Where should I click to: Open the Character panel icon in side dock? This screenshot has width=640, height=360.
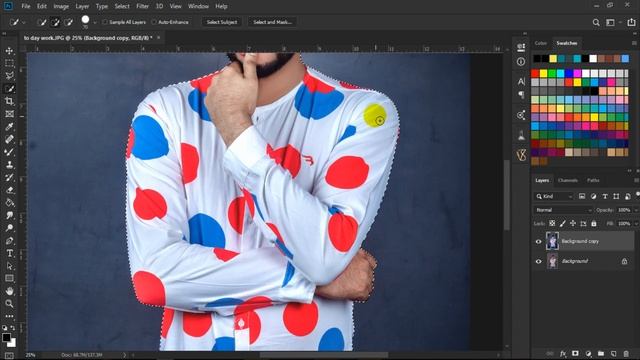pos(521,81)
